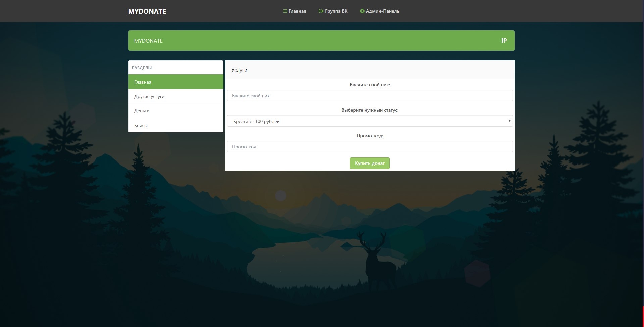The width and height of the screenshot is (644, 327).
Task: Click the Услуги panel heading
Action: tap(239, 70)
